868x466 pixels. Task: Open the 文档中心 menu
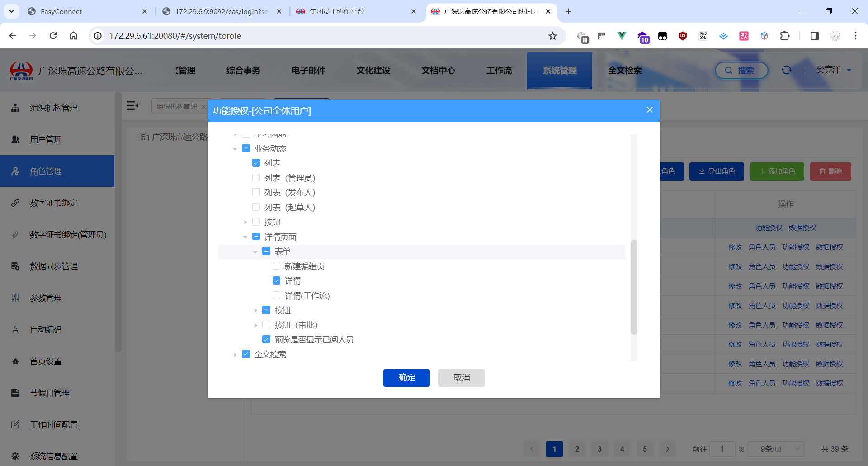[x=439, y=70]
